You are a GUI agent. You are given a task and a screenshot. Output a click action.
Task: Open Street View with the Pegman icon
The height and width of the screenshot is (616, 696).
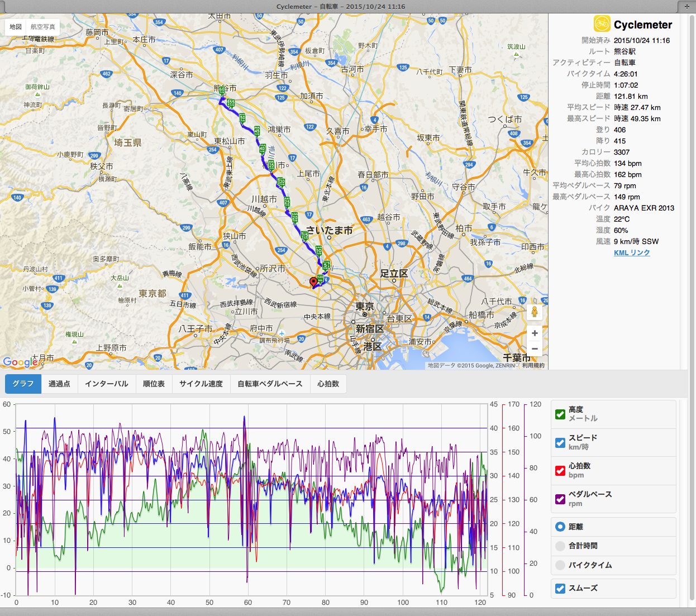click(x=535, y=312)
